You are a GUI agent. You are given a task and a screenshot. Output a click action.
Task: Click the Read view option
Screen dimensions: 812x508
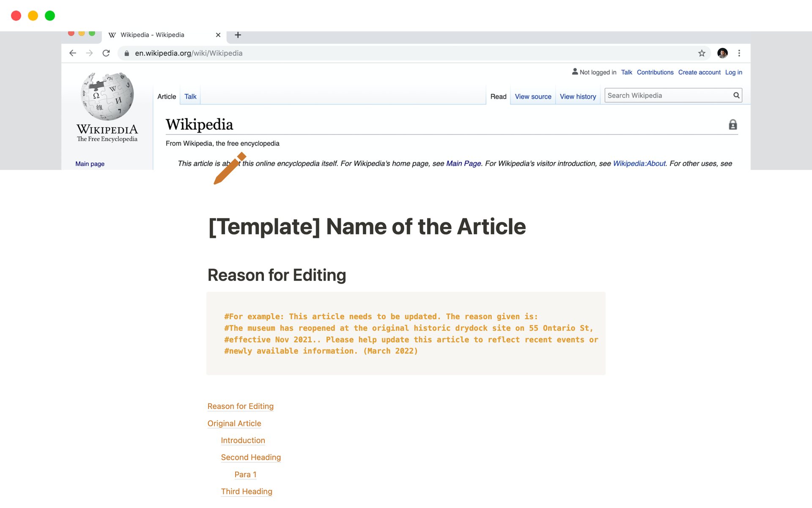click(497, 96)
